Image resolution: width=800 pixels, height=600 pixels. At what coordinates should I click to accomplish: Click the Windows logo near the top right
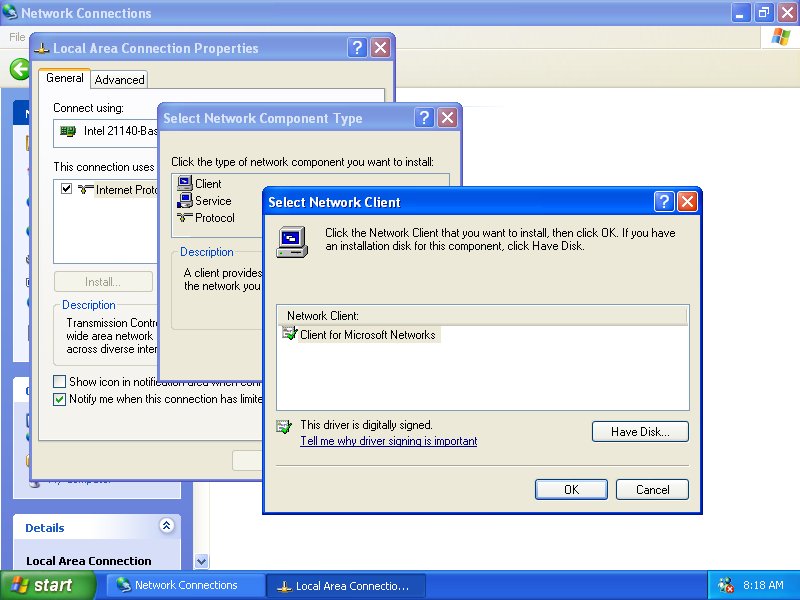point(779,36)
